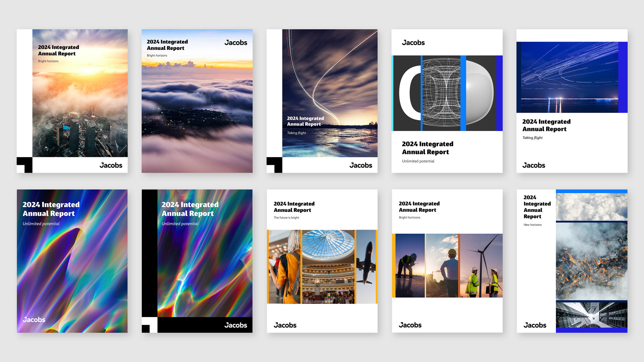Image resolution: width=644 pixels, height=362 pixels.
Task: Click 'Unlimited potential' under the wireframe cover title
Action: coord(418,161)
